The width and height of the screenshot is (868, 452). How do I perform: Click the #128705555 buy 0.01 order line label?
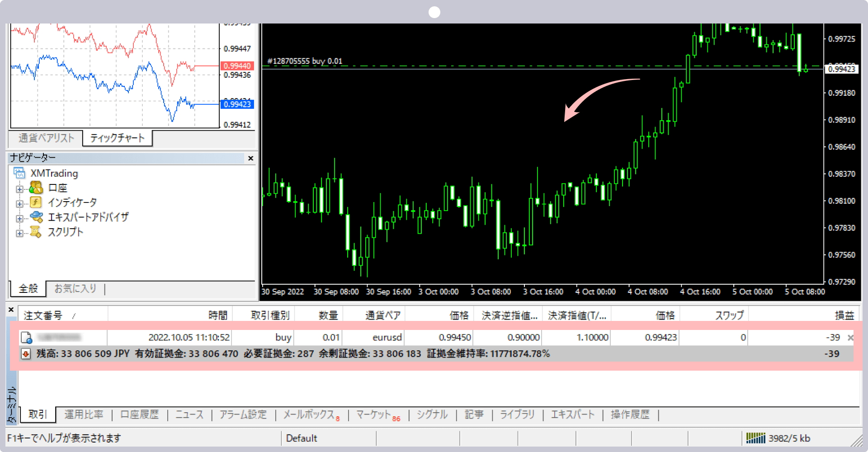pos(305,61)
